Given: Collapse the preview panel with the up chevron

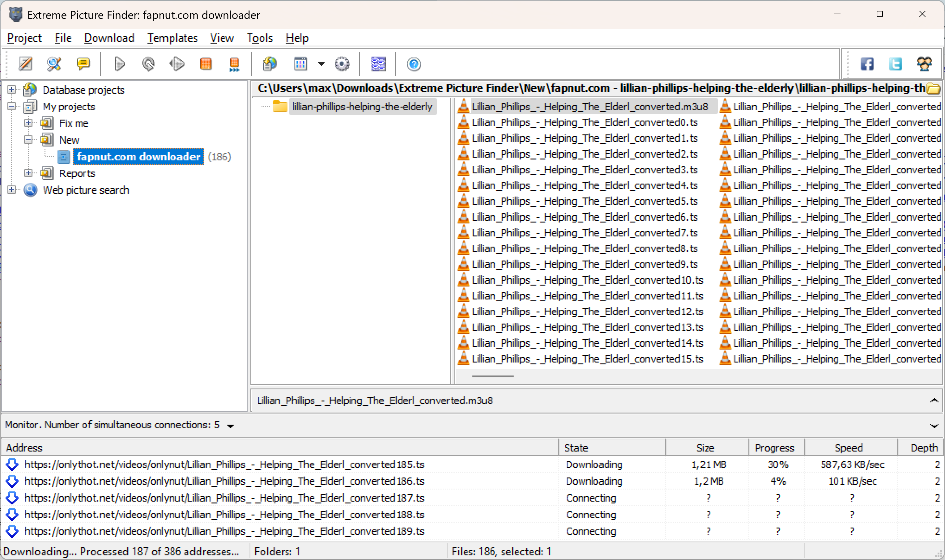Looking at the screenshot, I should [x=934, y=401].
